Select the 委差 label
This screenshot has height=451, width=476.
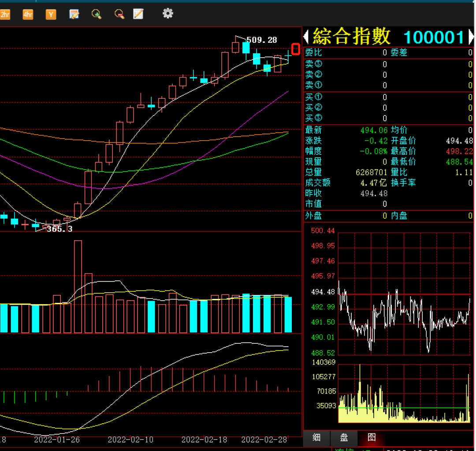(x=399, y=52)
